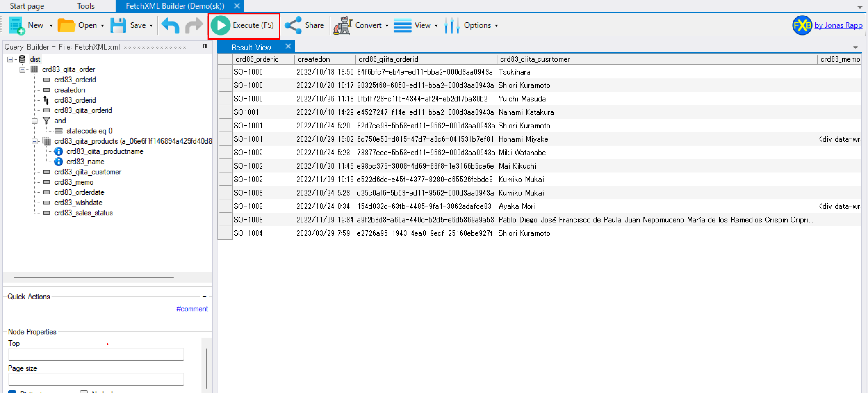The width and height of the screenshot is (868, 393).
Task: Save the FetchXML file
Action: tap(131, 25)
